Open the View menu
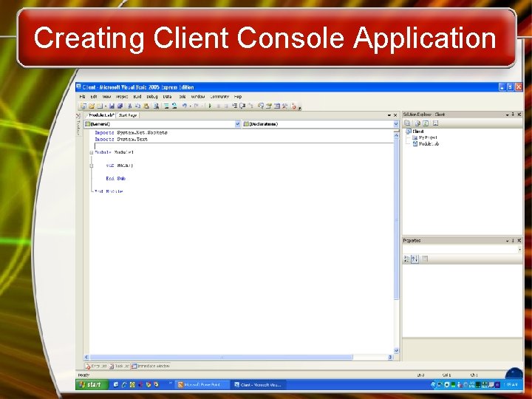The image size is (532, 399). 106,97
